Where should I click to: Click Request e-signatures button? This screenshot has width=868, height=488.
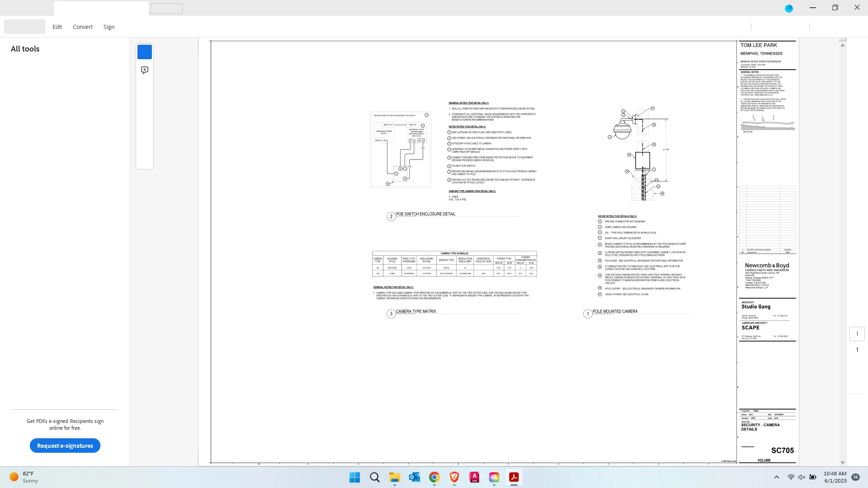click(65, 446)
